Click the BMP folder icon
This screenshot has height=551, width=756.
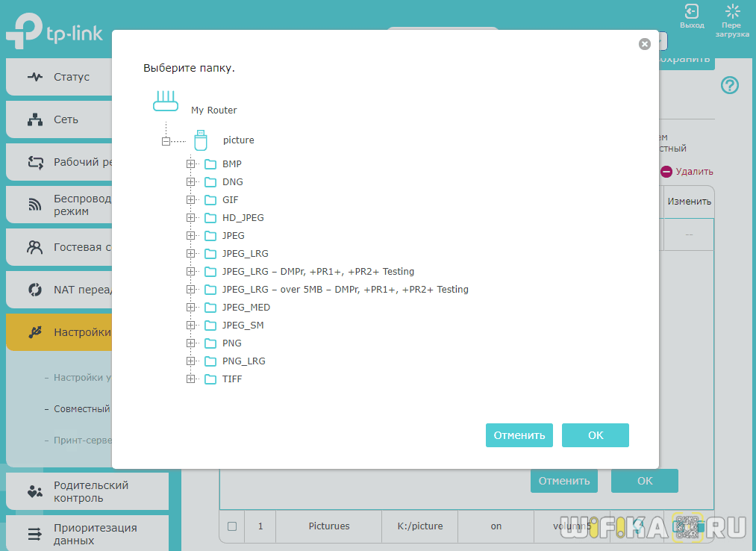click(x=210, y=164)
